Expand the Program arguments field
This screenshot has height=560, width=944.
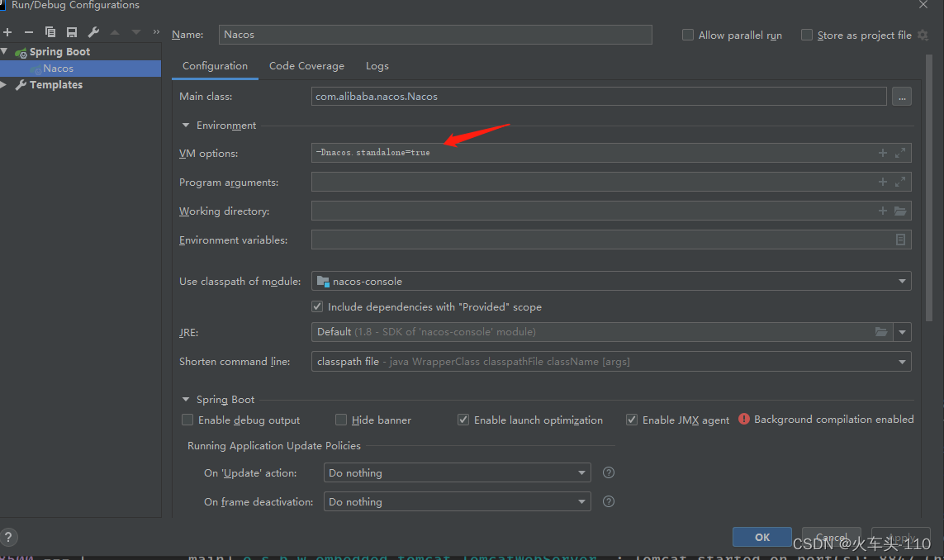point(900,182)
